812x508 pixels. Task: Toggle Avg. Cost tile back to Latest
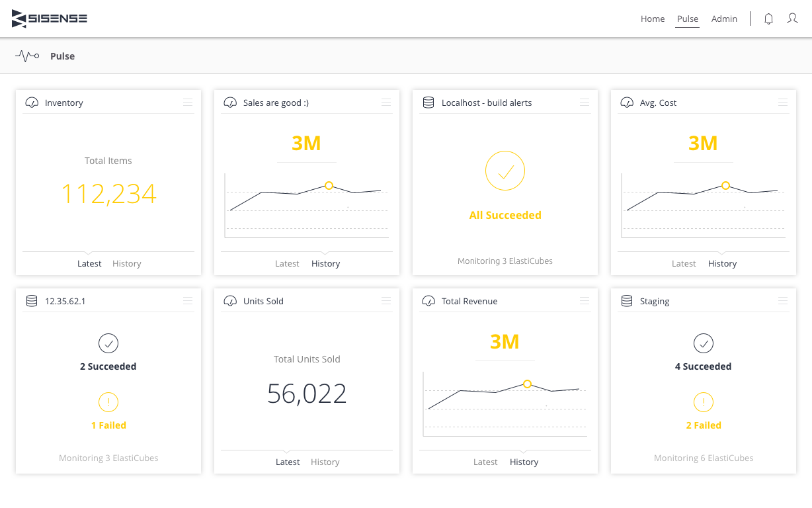click(684, 263)
